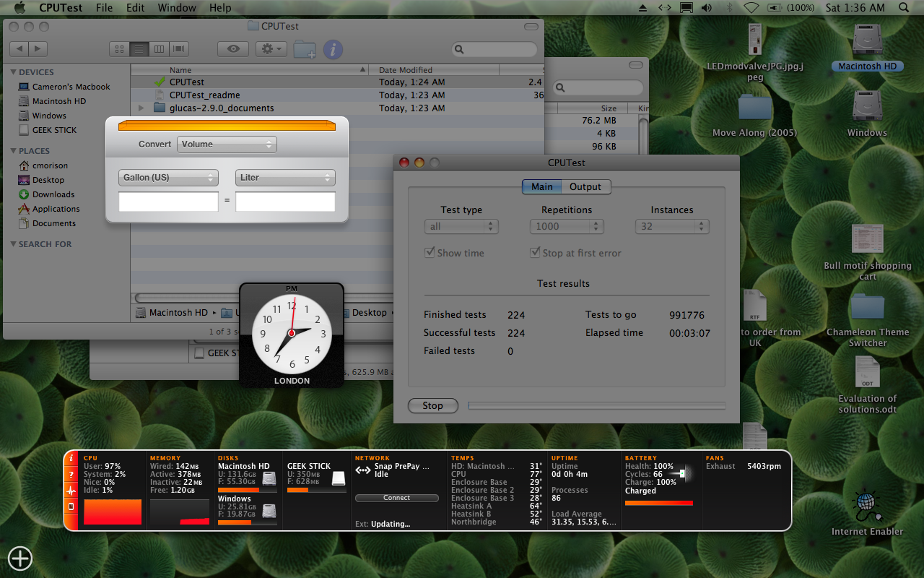Click the Get Info toolbar icon

click(333, 49)
